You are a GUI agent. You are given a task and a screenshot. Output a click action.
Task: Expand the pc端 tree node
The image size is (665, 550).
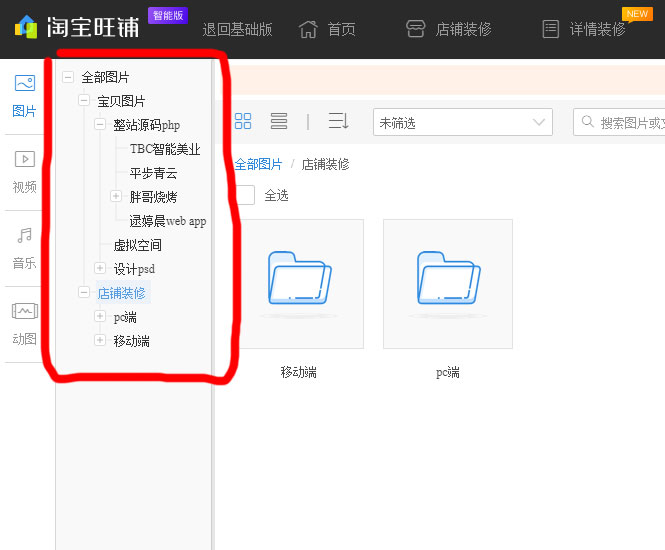pos(100,316)
